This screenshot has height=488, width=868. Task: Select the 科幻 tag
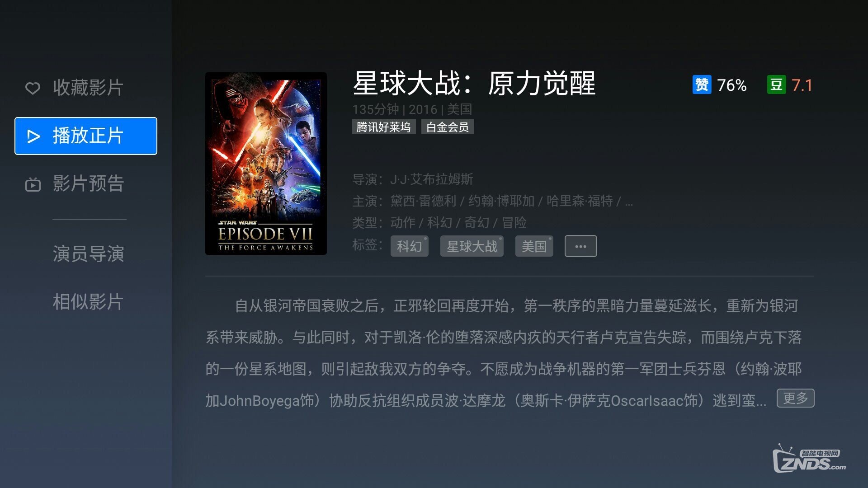pos(409,246)
